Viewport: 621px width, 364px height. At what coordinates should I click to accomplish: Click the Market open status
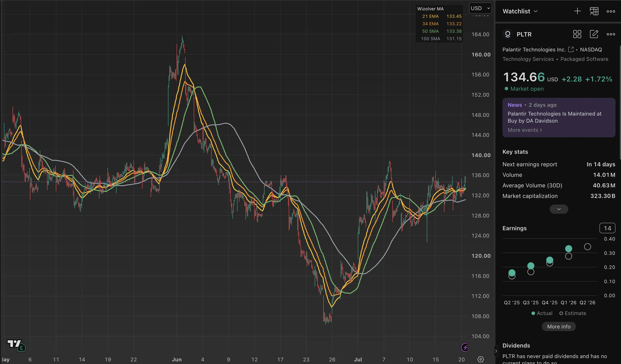[x=524, y=89]
